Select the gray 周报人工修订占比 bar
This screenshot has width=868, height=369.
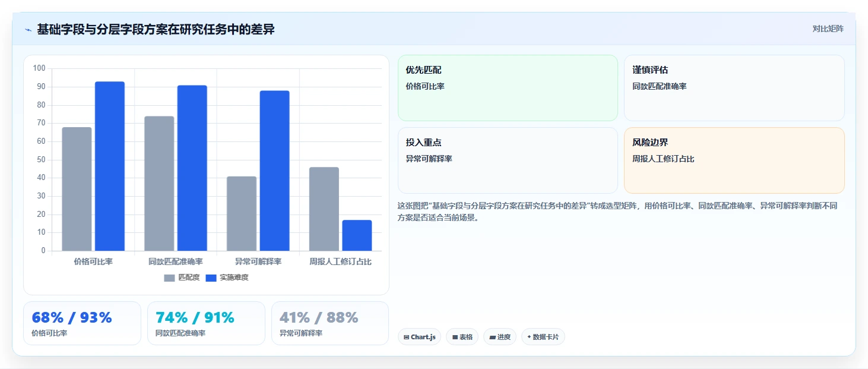[x=324, y=209]
